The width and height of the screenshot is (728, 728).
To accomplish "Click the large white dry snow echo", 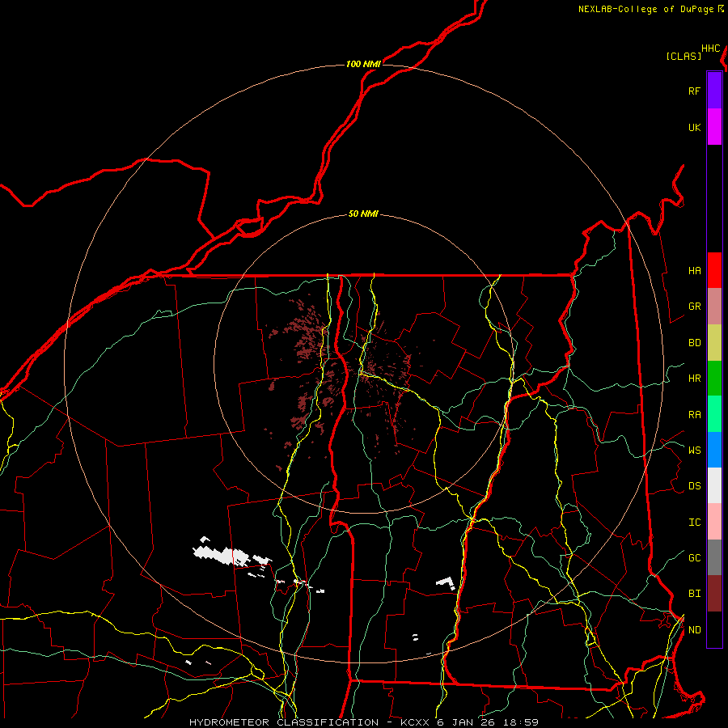I will (x=223, y=554).
